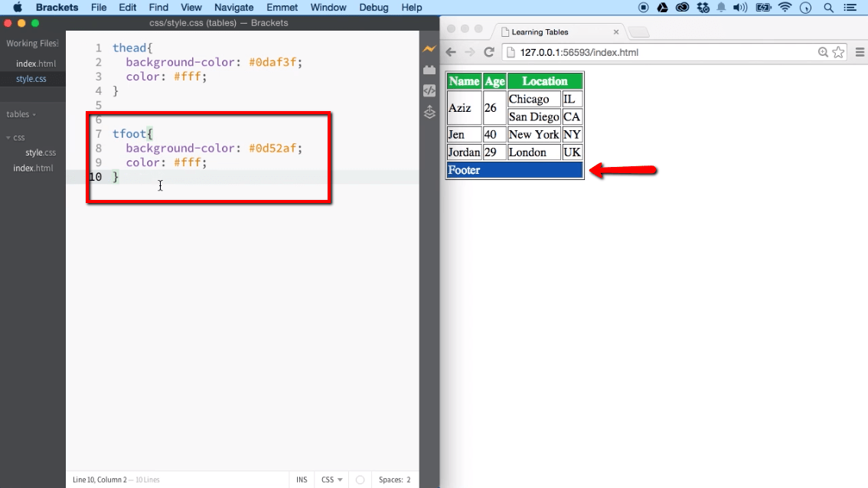This screenshot has height=488, width=868.
Task: Open the Window menu
Action: [x=328, y=7]
